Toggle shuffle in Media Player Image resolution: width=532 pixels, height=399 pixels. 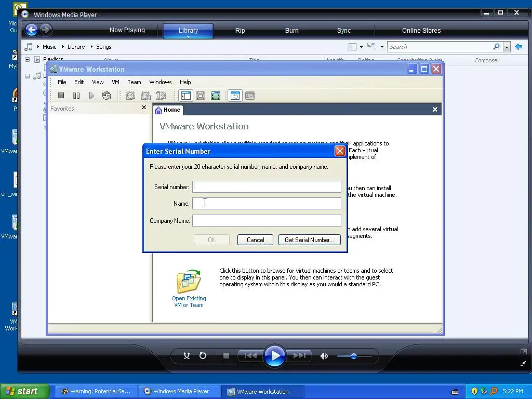187,355
